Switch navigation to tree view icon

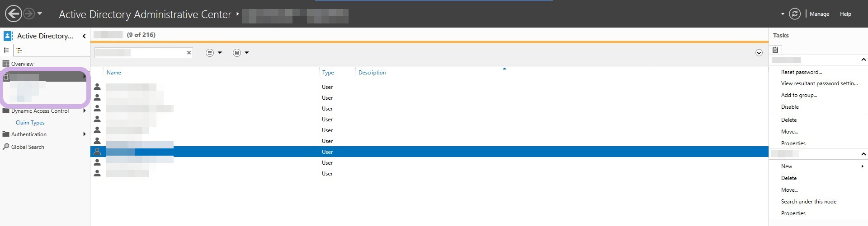[x=19, y=50]
